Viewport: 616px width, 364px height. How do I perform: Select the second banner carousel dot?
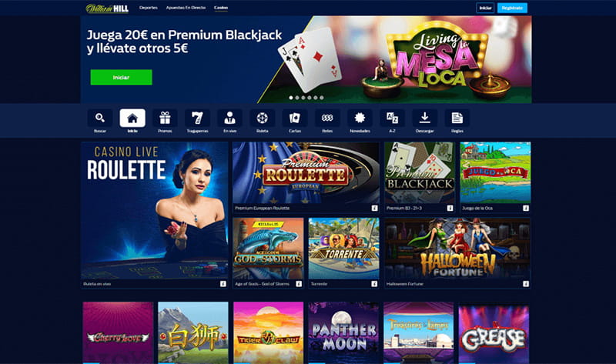pyautogui.click(x=297, y=98)
